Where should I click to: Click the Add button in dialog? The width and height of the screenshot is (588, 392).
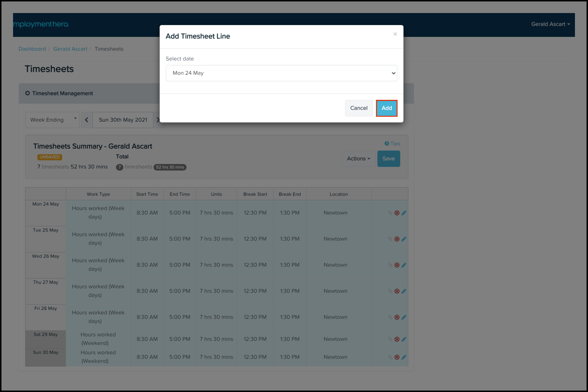(386, 108)
